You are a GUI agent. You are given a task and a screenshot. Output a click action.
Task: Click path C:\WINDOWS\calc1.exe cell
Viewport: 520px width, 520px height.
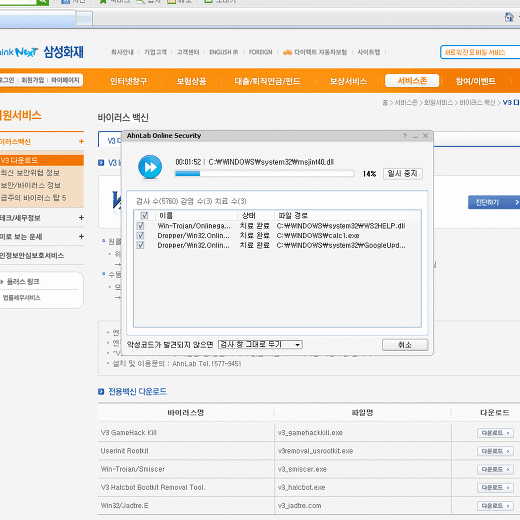(318, 236)
